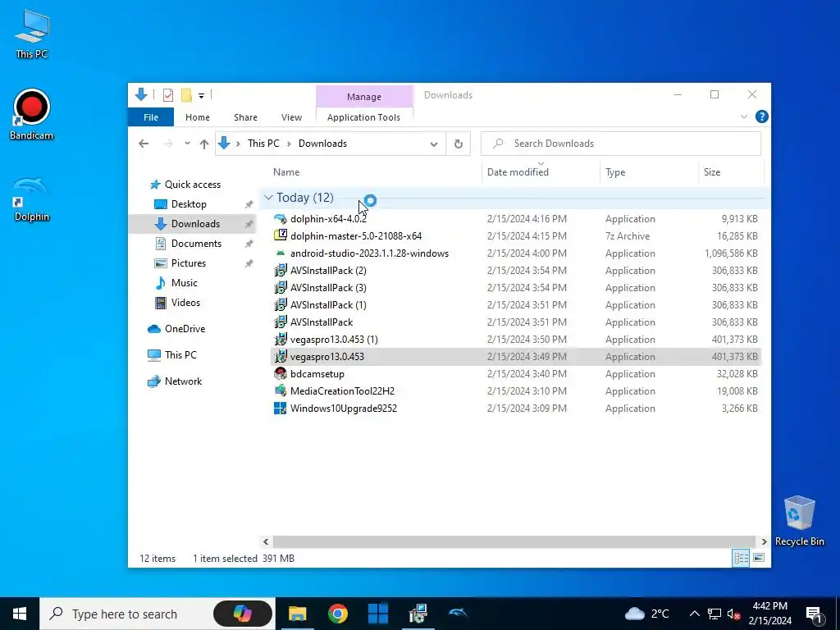The image size is (840, 630).
Task: Select AVSInstallPack (1) file icon
Action: [281, 305]
